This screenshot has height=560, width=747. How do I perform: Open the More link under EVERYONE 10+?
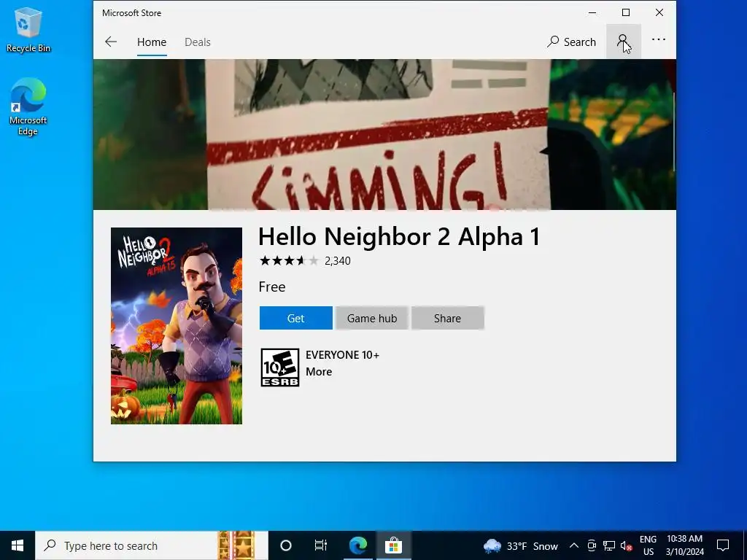pos(319,372)
